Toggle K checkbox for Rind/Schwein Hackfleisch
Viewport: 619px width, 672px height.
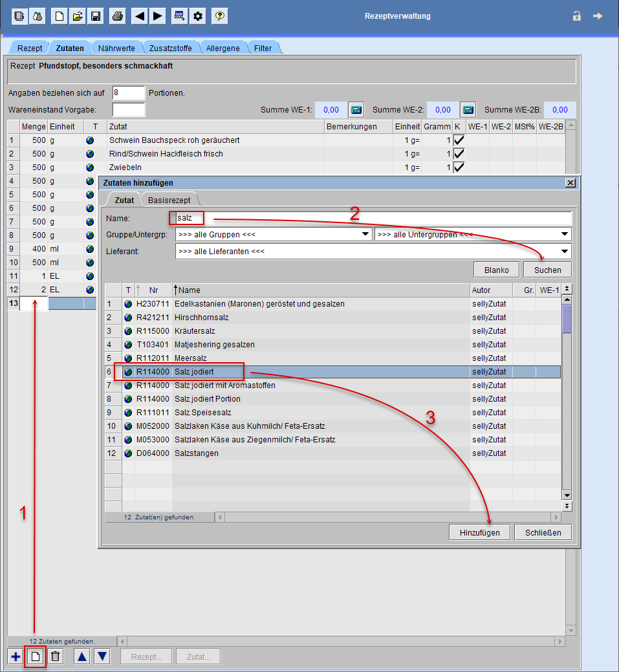click(x=459, y=154)
